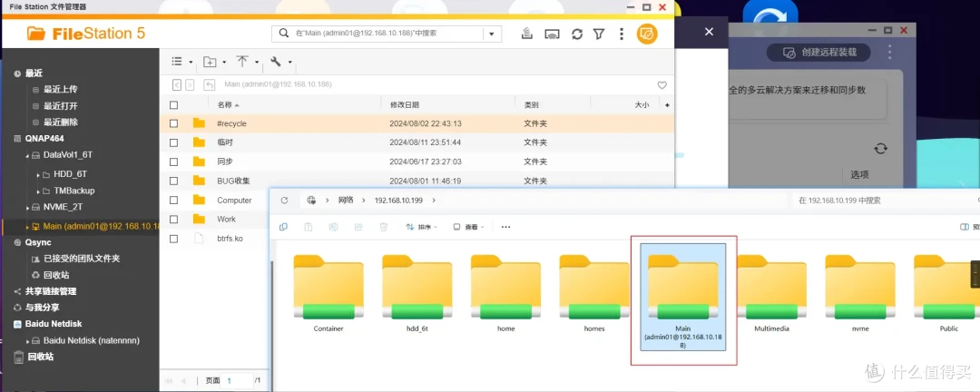Screen dimensions: 980x392
Task: Click the add column plus icon in table header
Action: tap(667, 105)
